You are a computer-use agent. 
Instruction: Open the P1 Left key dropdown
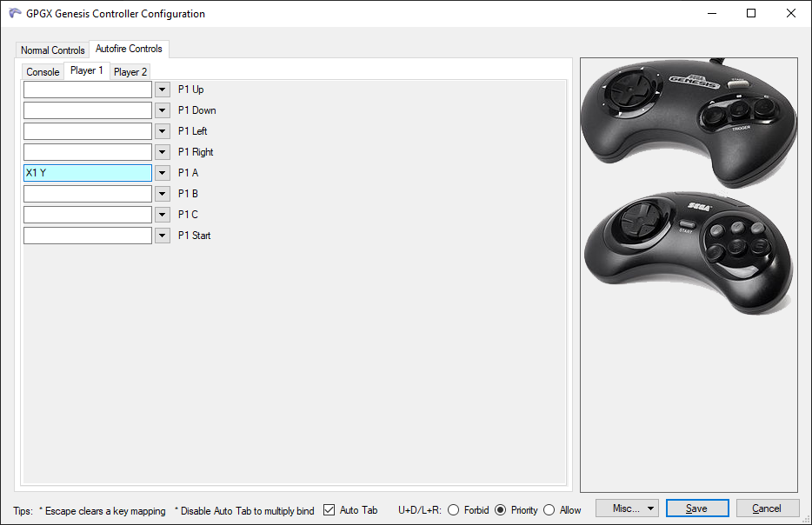(x=162, y=130)
